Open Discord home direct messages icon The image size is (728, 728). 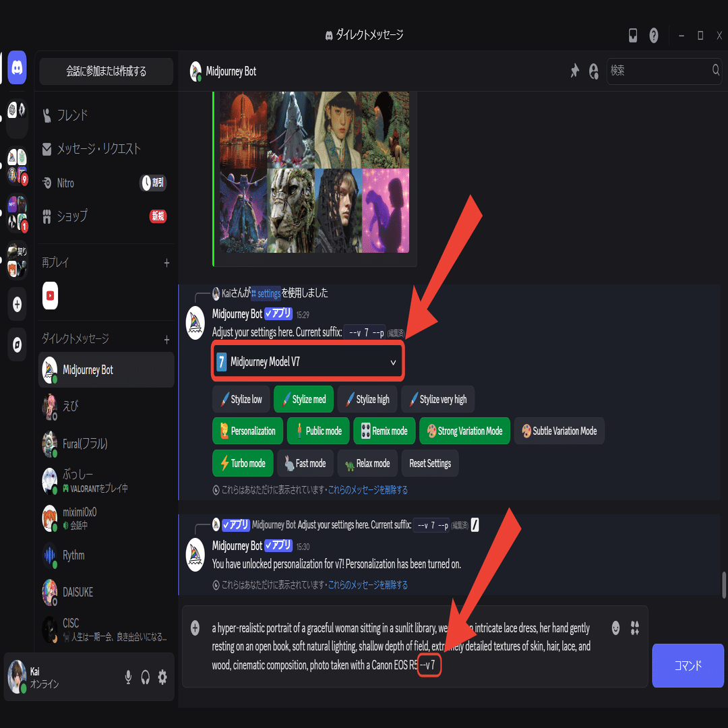pos(17,68)
